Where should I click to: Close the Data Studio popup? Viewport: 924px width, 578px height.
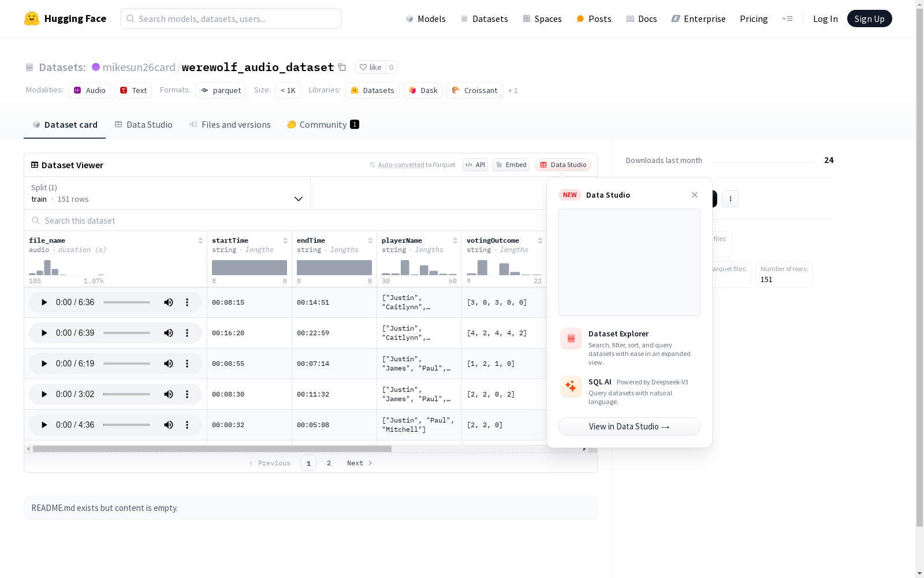tap(695, 195)
